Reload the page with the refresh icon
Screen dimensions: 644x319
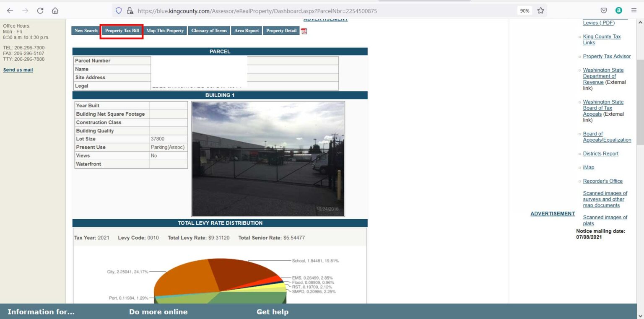(x=40, y=11)
